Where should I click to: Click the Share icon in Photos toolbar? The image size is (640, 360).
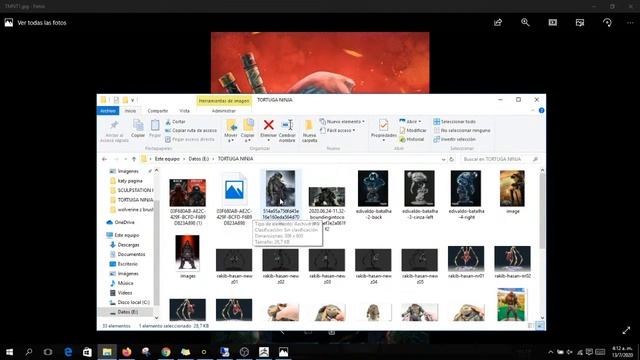point(498,22)
